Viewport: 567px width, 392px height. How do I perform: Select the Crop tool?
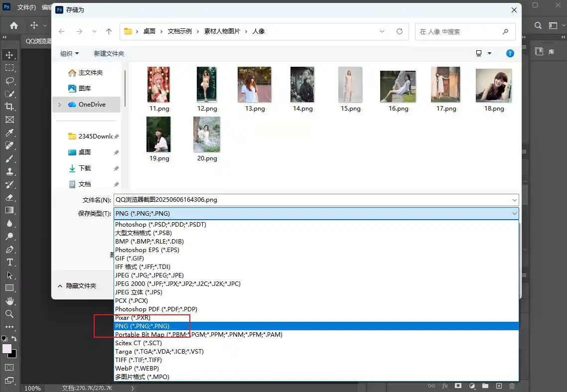[10, 107]
